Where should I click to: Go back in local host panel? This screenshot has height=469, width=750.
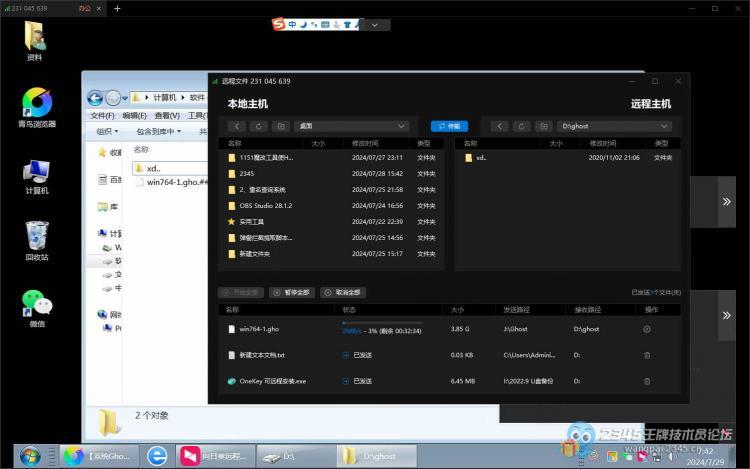coord(237,127)
